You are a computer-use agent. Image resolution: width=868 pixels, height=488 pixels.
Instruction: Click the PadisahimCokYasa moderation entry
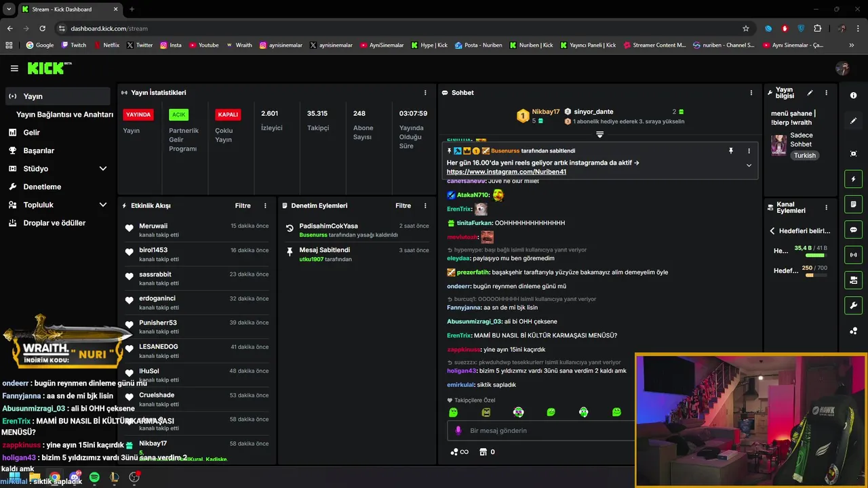(357, 230)
